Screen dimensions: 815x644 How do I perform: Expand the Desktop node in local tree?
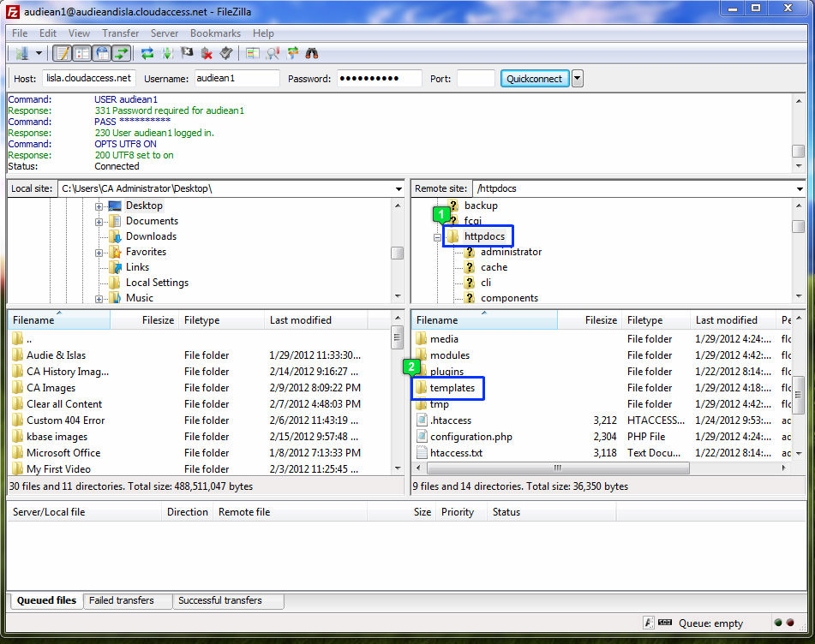99,206
